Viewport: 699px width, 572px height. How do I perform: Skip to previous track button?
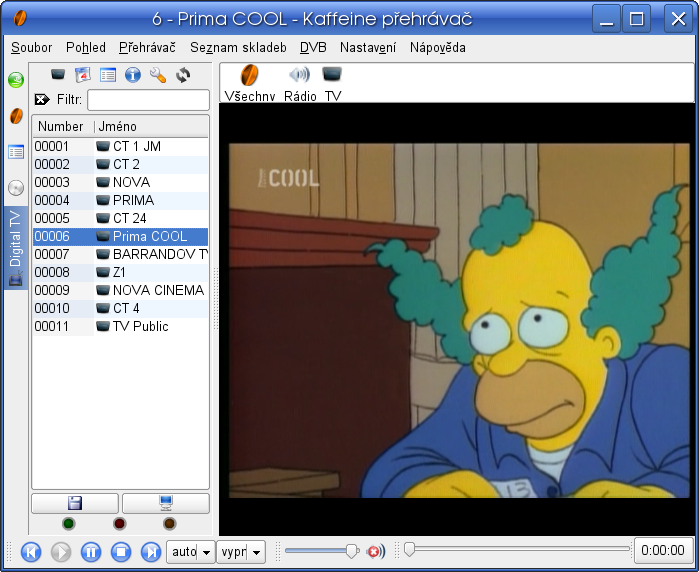click(x=31, y=552)
